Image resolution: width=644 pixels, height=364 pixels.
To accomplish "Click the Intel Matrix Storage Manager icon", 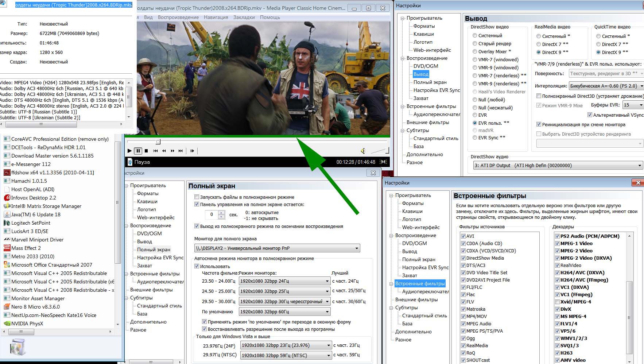I will [7, 206].
